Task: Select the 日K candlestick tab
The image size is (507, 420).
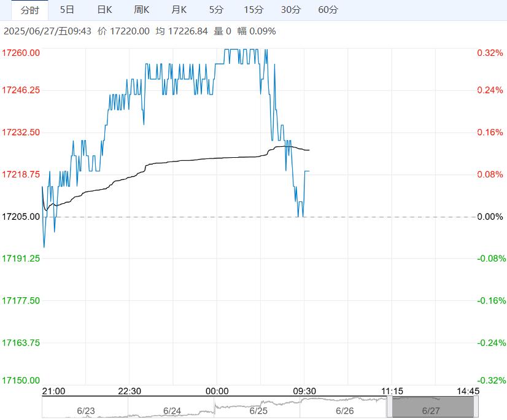Action: pyautogui.click(x=104, y=10)
